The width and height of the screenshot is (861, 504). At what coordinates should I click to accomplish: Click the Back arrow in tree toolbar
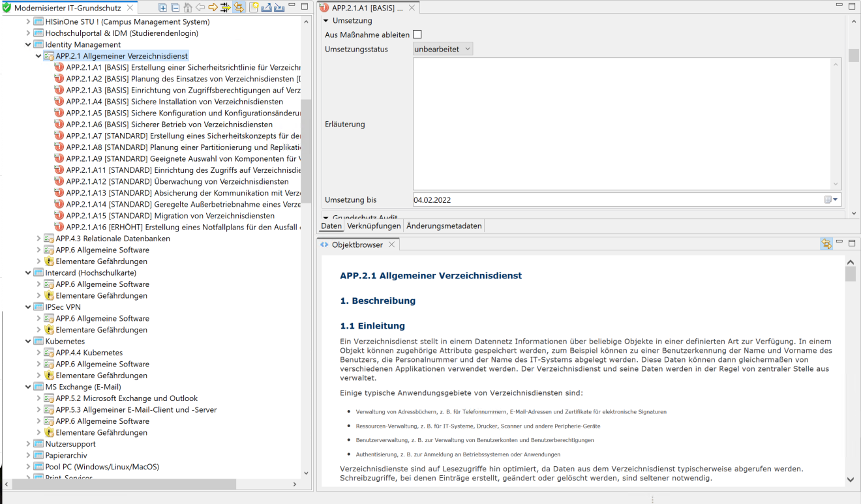[x=200, y=8]
